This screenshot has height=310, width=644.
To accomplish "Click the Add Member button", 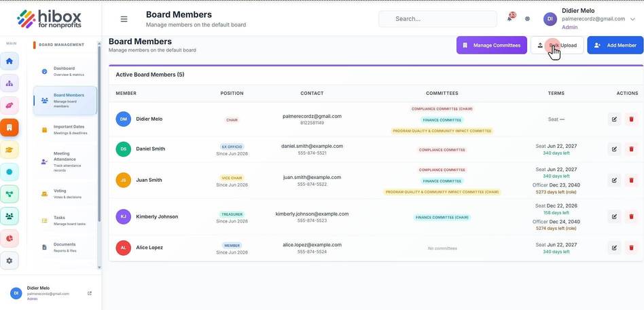I will [x=615, y=45].
